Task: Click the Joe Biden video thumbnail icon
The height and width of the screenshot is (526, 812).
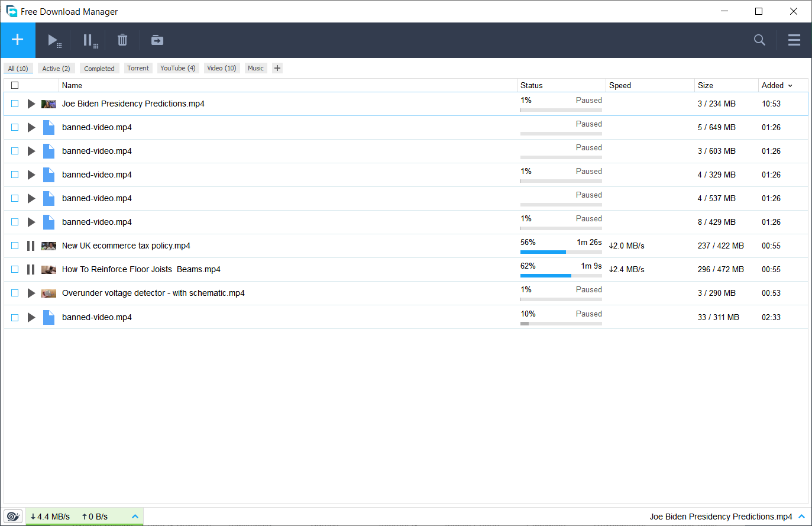Action: pos(48,104)
